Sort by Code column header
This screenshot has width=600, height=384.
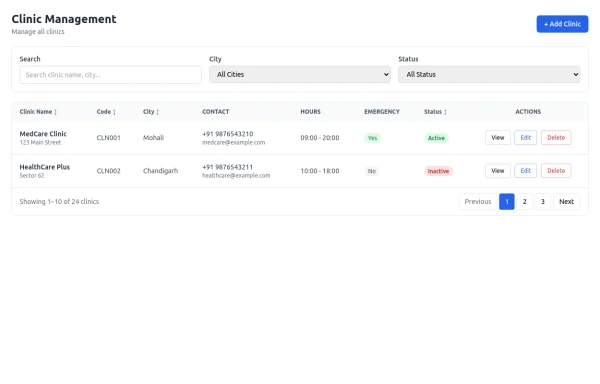pyautogui.click(x=106, y=112)
